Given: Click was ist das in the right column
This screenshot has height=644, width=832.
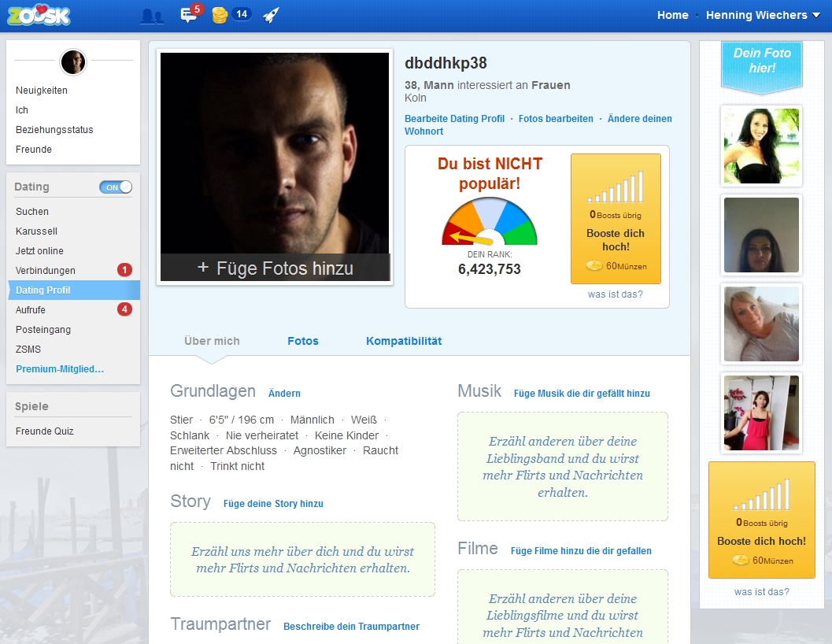Looking at the screenshot, I should tap(761, 591).
